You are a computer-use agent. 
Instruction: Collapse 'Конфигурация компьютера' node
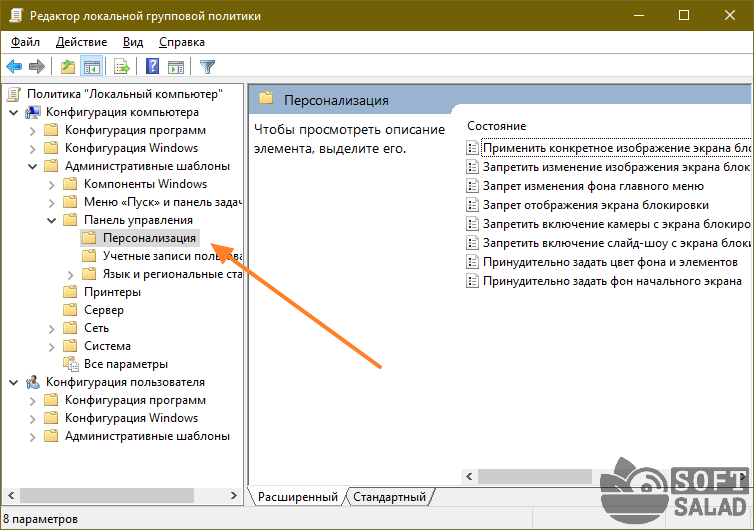click(x=14, y=113)
